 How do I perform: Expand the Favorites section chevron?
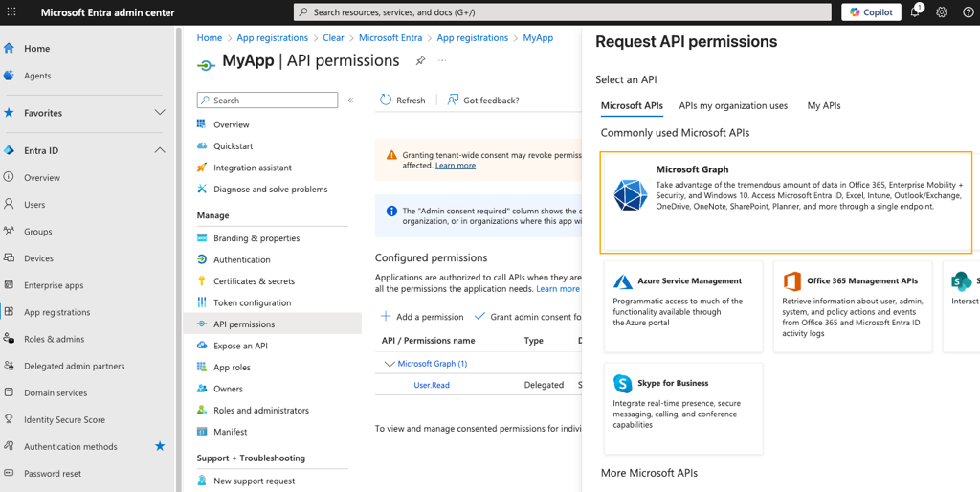pos(160,113)
